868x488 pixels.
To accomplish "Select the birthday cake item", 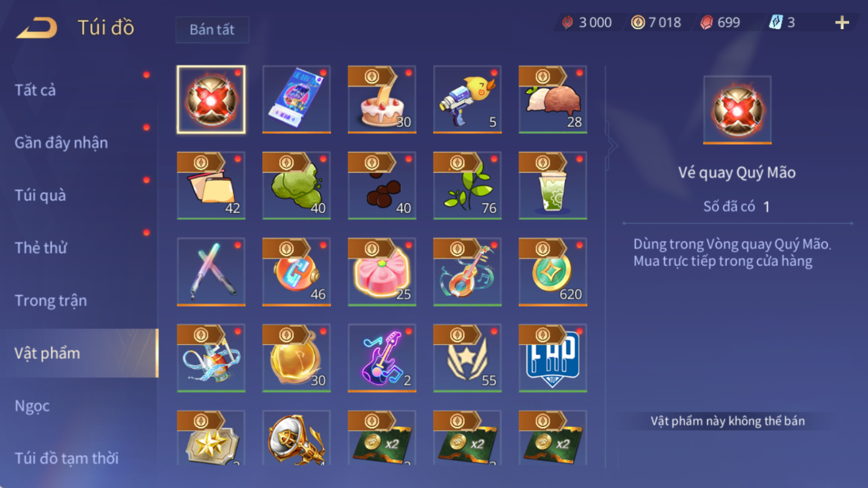I will (382, 100).
